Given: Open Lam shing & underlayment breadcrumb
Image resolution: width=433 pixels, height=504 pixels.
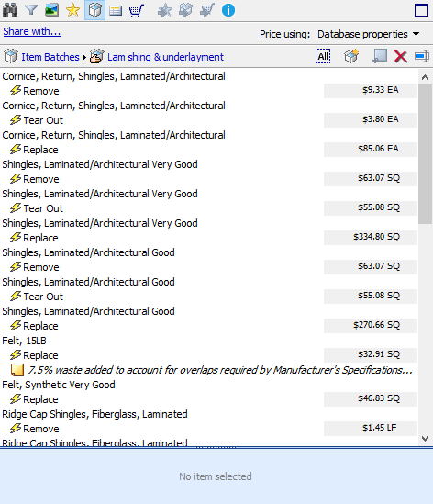Looking at the screenshot, I should (165, 57).
